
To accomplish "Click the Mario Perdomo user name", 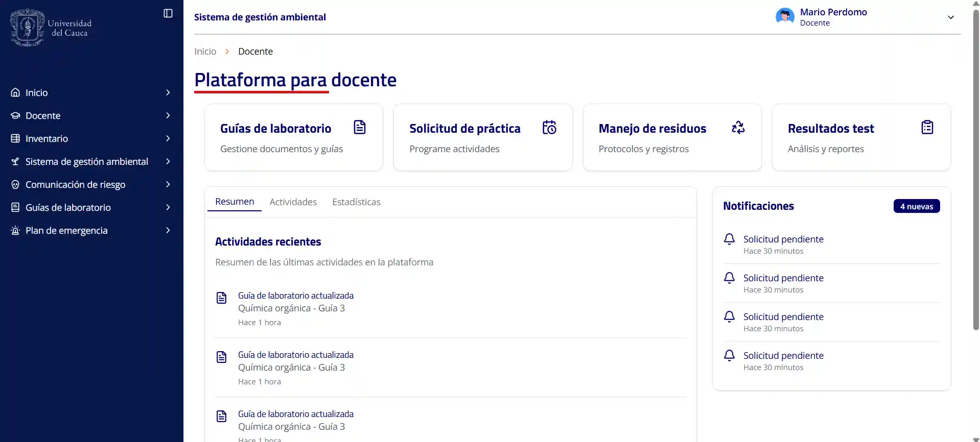I will (833, 12).
